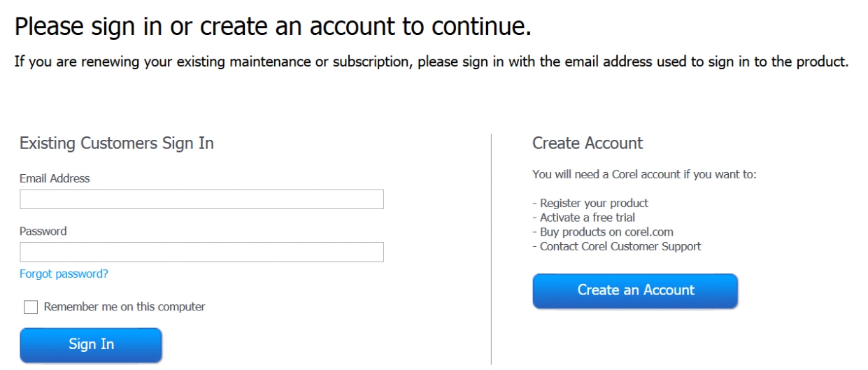Click the Please sign in main heading
The image size is (868, 370).
tap(273, 27)
